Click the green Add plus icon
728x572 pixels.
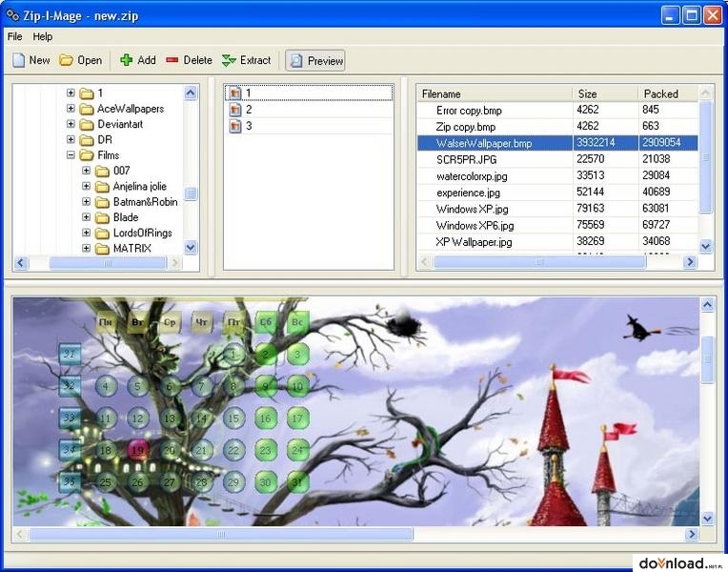click(127, 60)
